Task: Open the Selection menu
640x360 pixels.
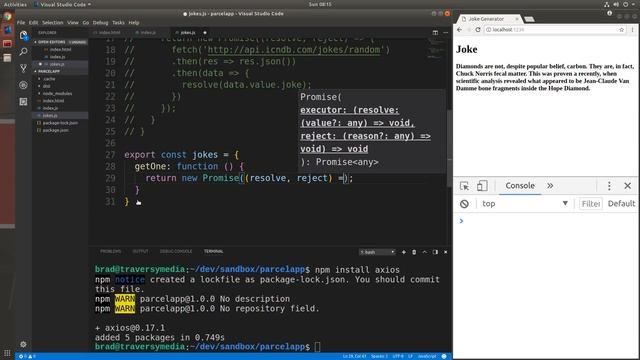Action: pyautogui.click(x=53, y=23)
